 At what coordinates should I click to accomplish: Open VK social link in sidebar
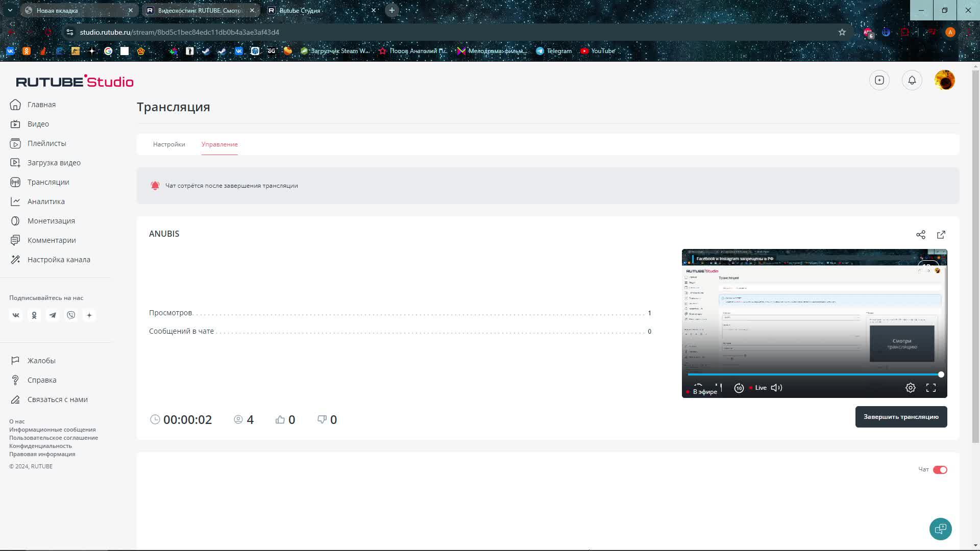pos(16,315)
